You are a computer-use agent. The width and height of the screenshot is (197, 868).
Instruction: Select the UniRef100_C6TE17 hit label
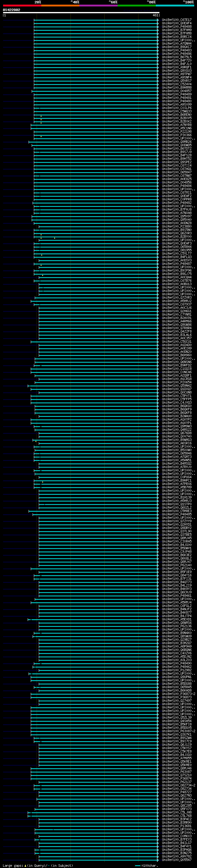click(x=176, y=20)
